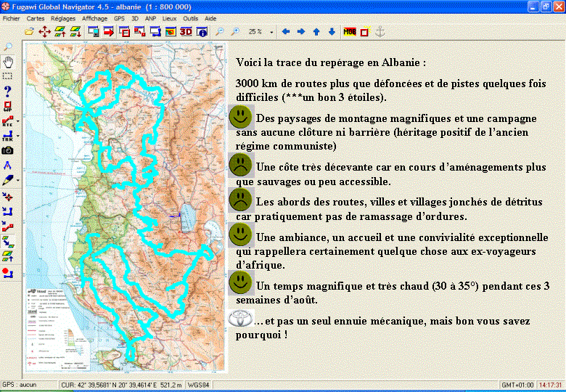Click the flashing red square waypoint icon
Image resolution: width=566 pixels, height=392 pixels.
(365, 32)
